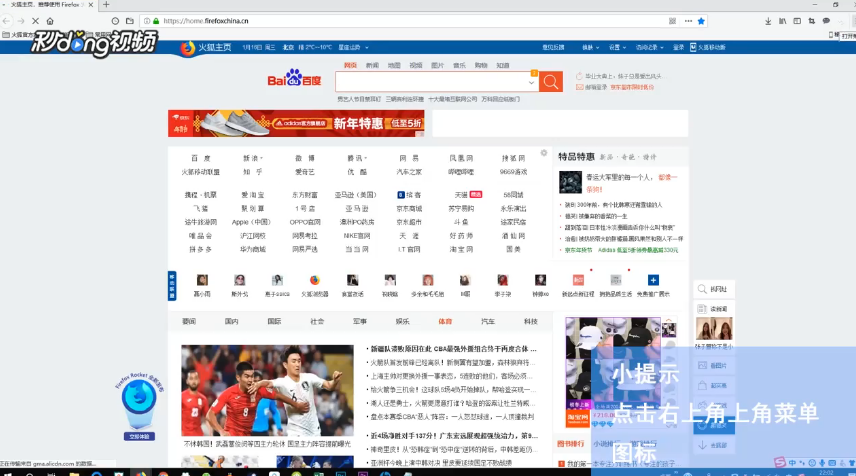Click the Firefox logo on blue header
This screenshot has height=476, width=856.
coord(188,48)
